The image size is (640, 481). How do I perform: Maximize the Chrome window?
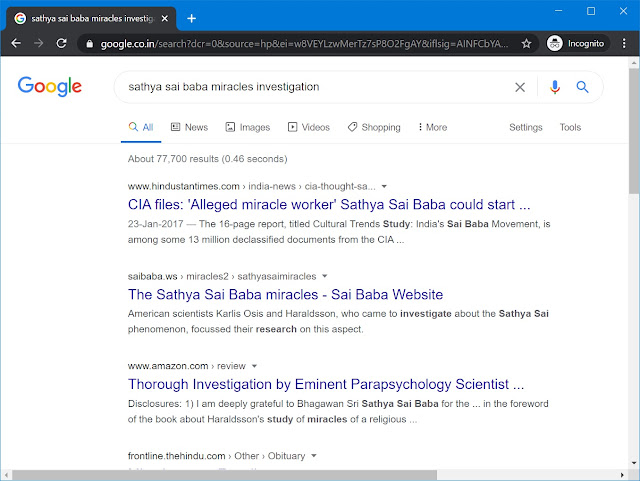coord(591,11)
